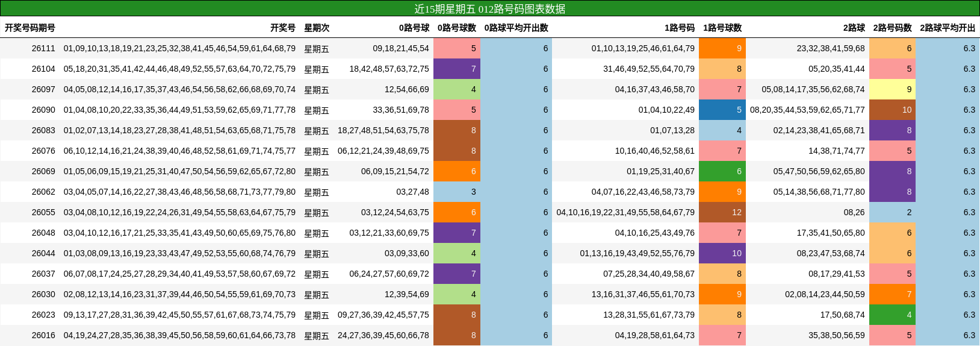Viewport: 980px width, 346px height.
Task: Click the yellow 9 count in row 26097
Action: tap(893, 89)
